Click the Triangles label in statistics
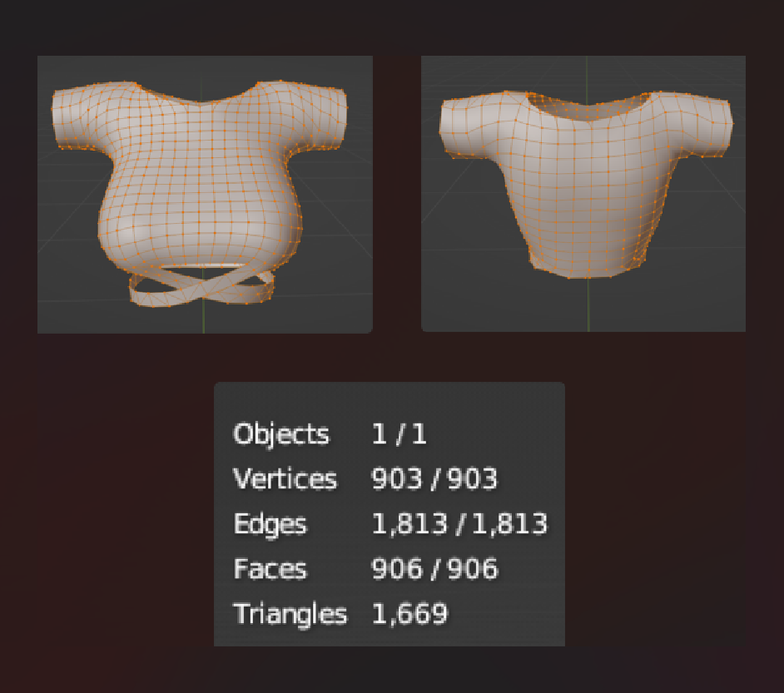This screenshot has height=693, width=784. point(290,614)
